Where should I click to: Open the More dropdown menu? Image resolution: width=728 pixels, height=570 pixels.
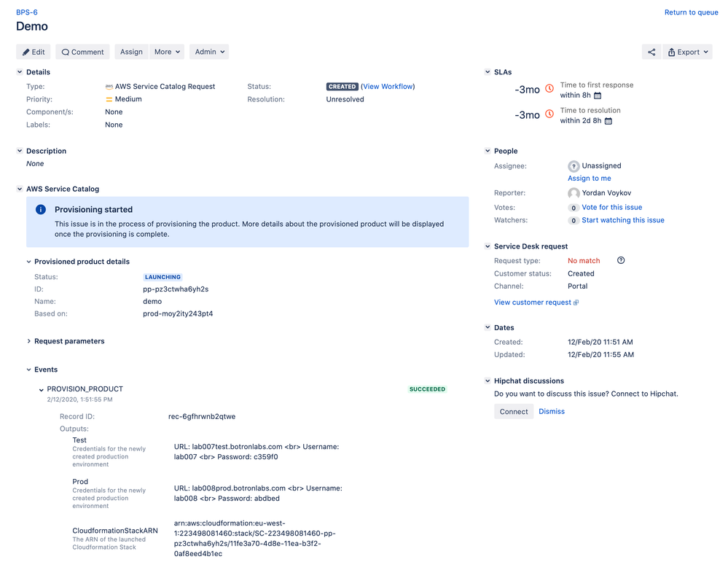(x=167, y=52)
